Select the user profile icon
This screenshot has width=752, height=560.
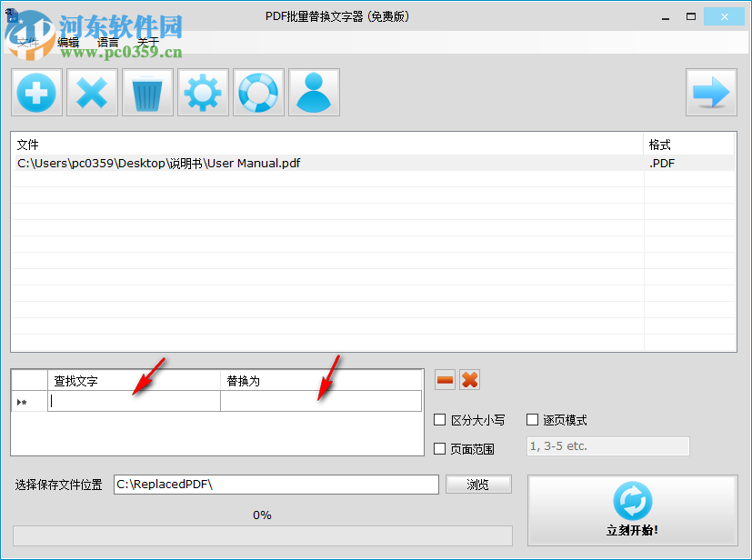tap(314, 92)
